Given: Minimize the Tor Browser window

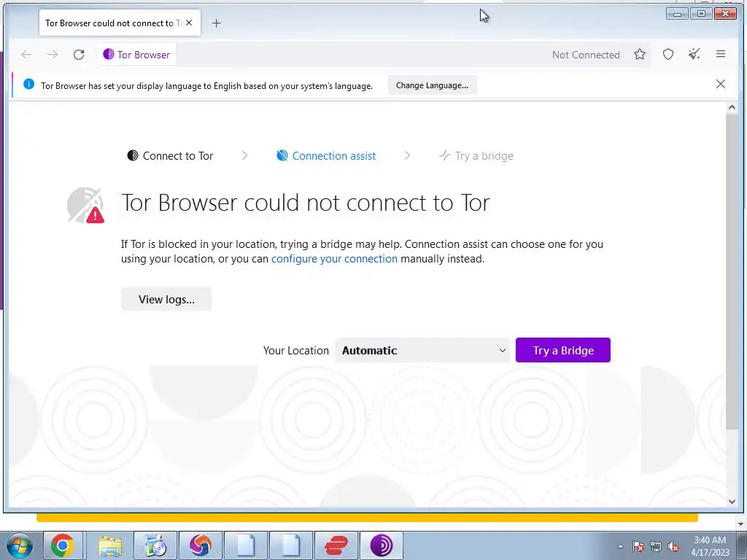Looking at the screenshot, I should click(x=677, y=14).
